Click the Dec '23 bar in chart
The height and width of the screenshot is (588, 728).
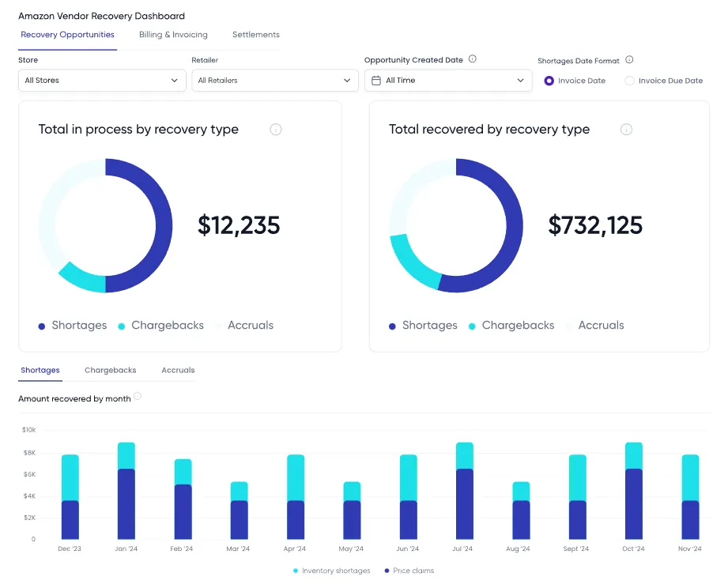click(70, 497)
